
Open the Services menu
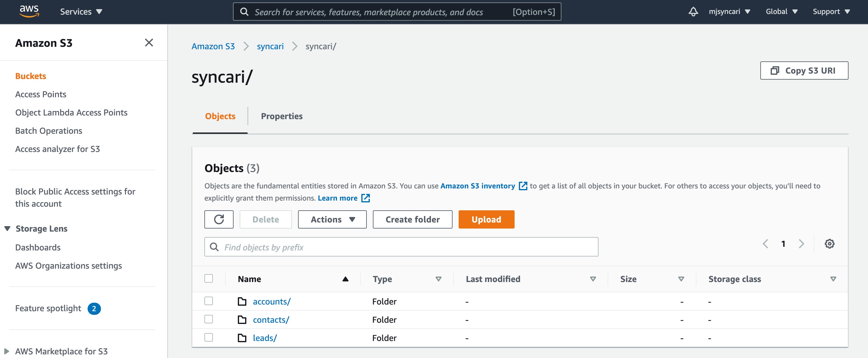point(81,11)
